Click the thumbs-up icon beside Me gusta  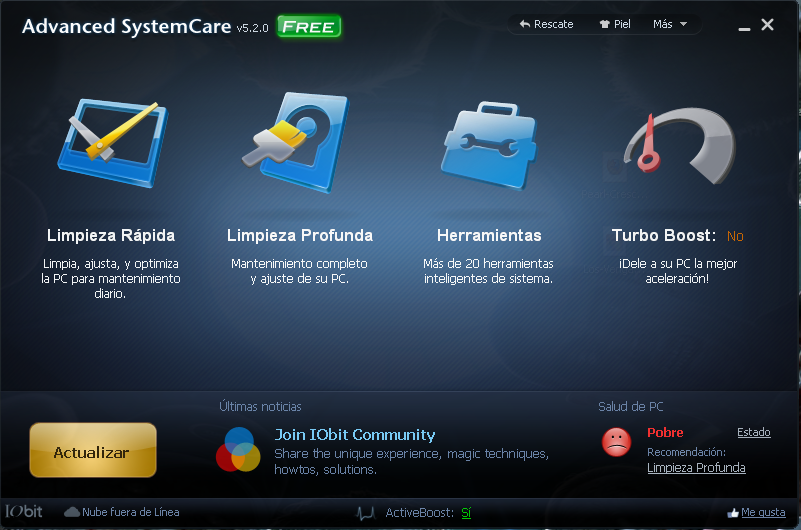click(733, 513)
